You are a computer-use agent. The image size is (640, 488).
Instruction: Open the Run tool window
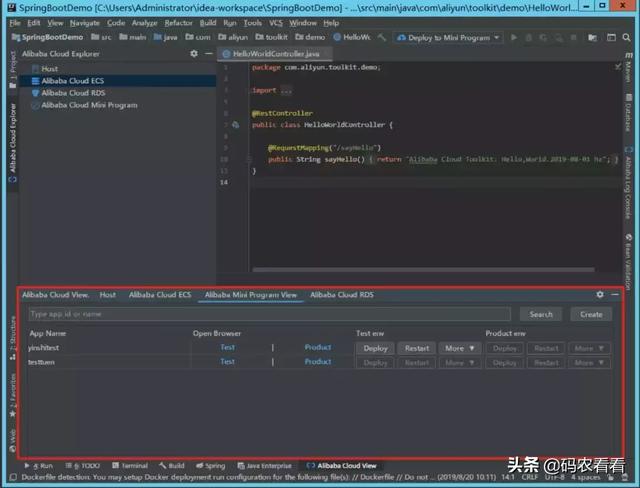click(41, 466)
